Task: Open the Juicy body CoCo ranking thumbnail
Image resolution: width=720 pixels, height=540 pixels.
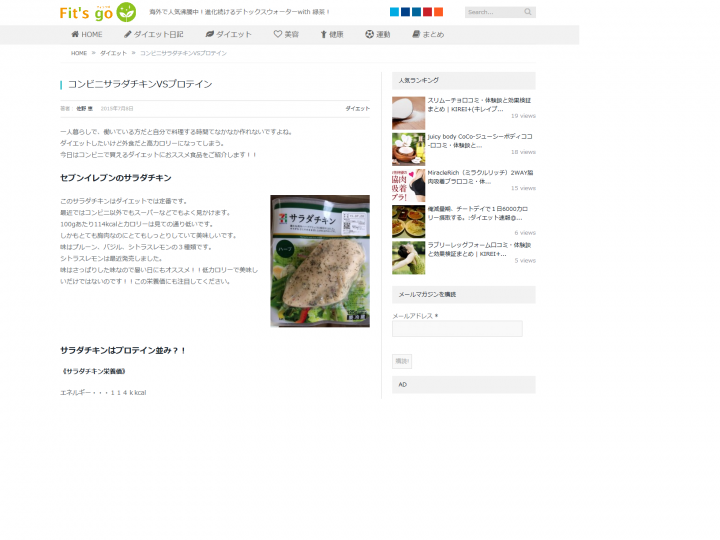Action: click(408, 149)
